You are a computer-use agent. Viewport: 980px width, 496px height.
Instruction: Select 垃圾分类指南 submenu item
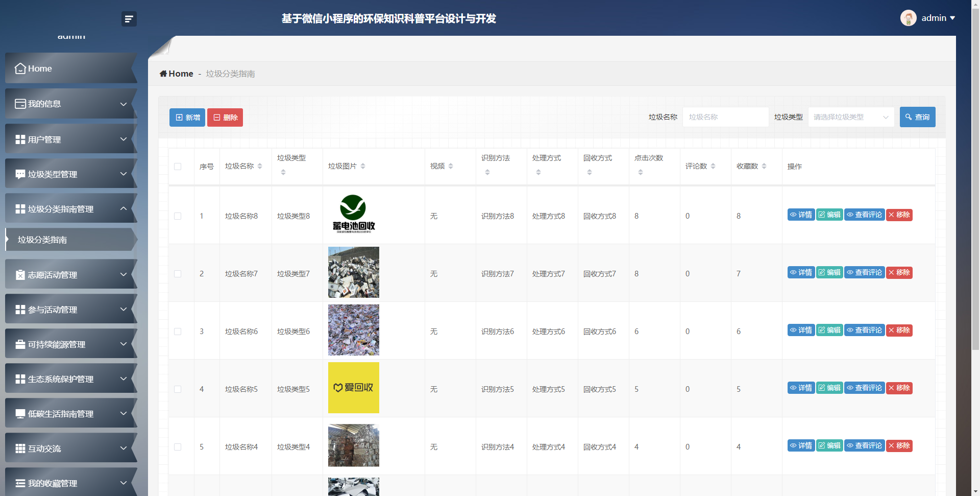[70, 240]
